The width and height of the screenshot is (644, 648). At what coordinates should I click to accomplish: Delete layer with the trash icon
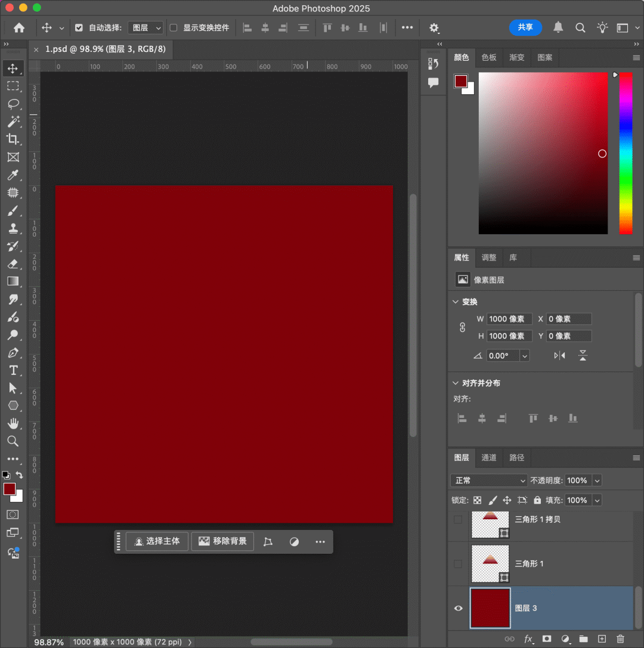pyautogui.click(x=620, y=638)
